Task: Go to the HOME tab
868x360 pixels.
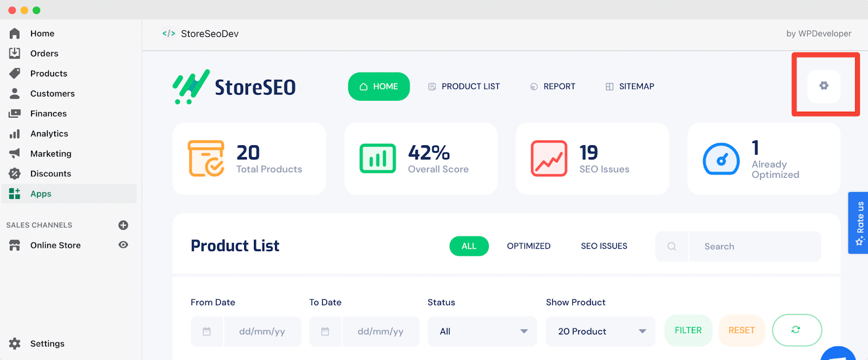Action: pyautogui.click(x=379, y=86)
